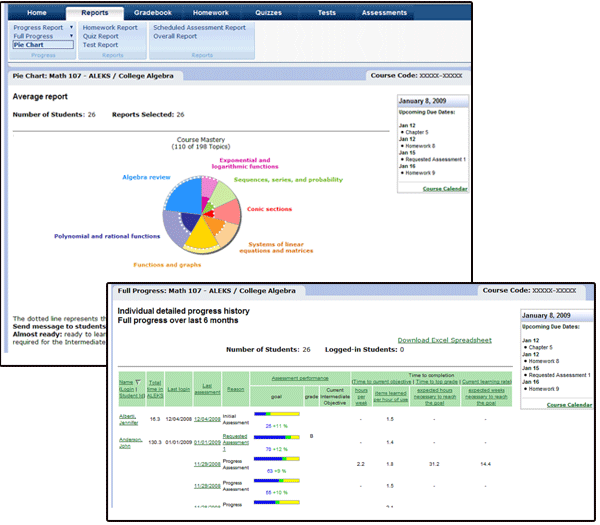Viewport: 600px width, 525px height.
Task: Sort by the Last assessment column header
Action: 207,389
